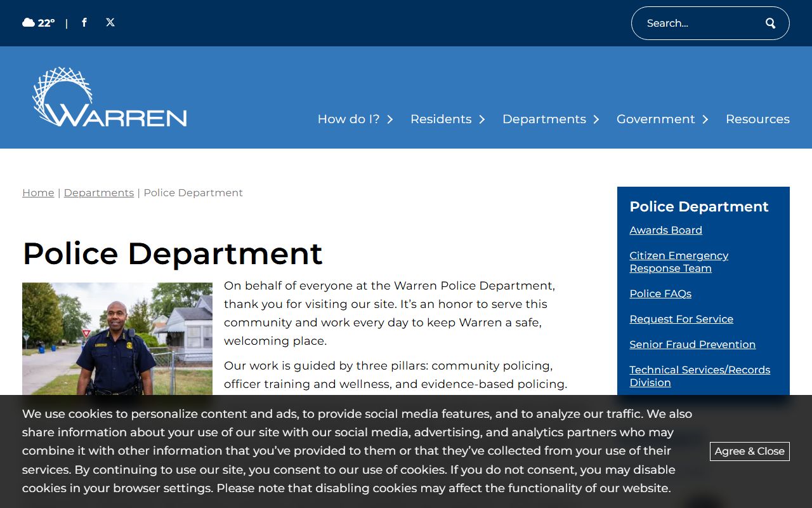This screenshot has height=508, width=812.
Task: Open the How do I? menu
Action: click(348, 119)
